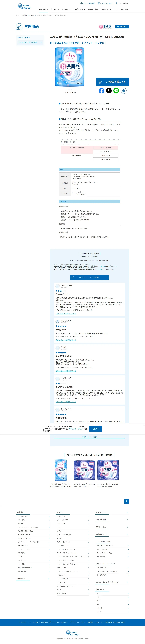Select 羽つき 29cm in the series table

tap(106, 159)
